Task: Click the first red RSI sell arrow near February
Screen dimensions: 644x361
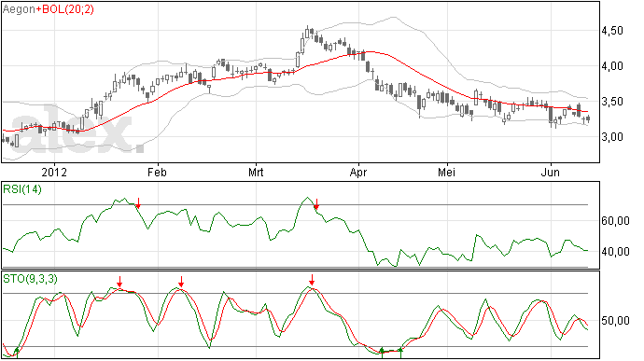Action: tap(138, 202)
